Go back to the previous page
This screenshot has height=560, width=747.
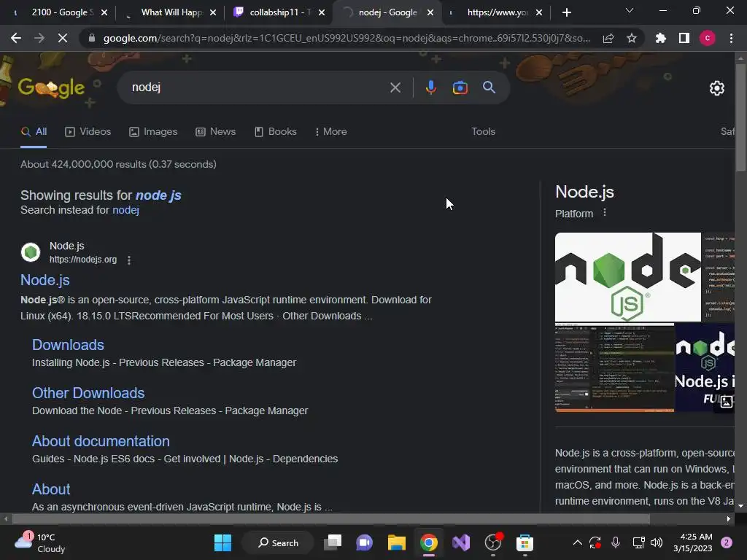point(16,38)
